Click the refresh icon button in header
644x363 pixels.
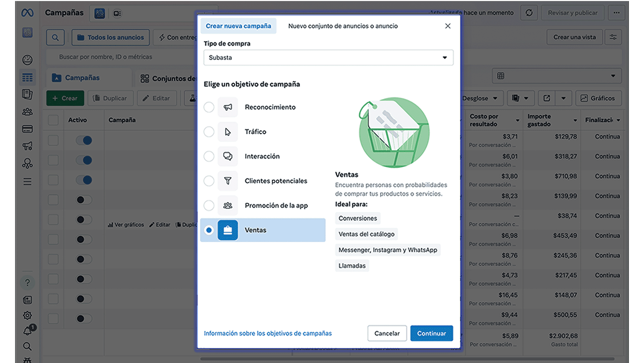pos(529,13)
